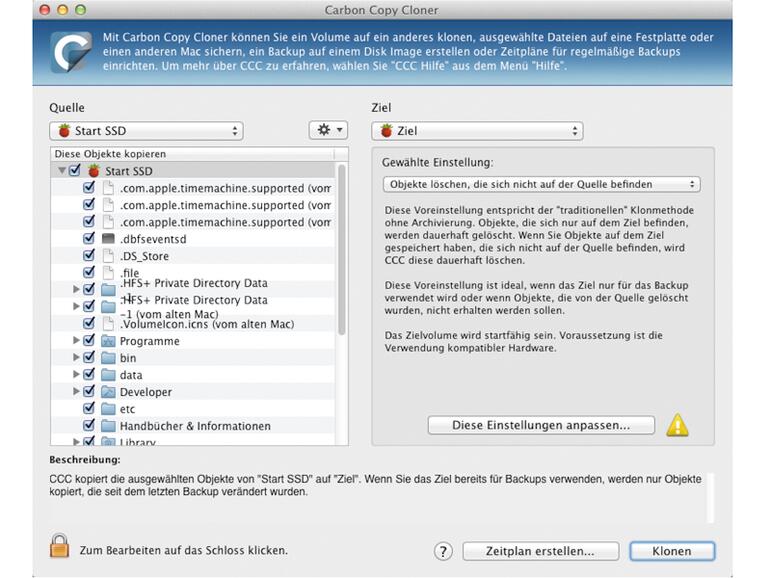Uncheck the .dbfseventsd checkbox

pyautogui.click(x=89, y=238)
